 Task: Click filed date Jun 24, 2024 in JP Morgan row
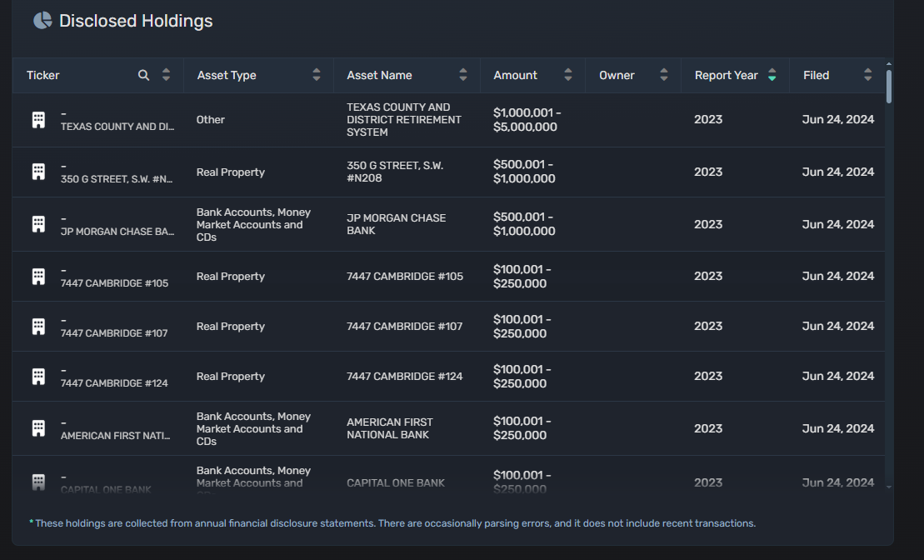pyautogui.click(x=838, y=224)
